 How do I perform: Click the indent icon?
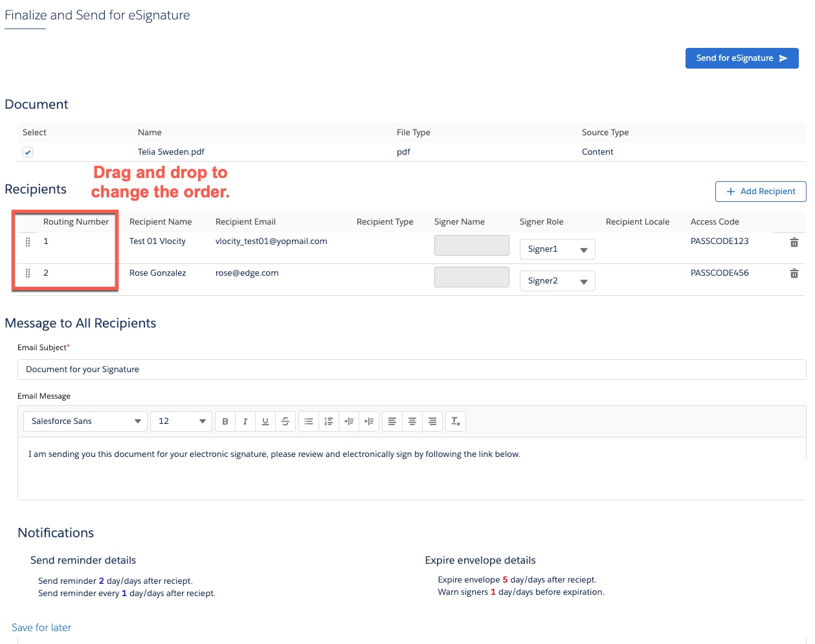click(349, 421)
